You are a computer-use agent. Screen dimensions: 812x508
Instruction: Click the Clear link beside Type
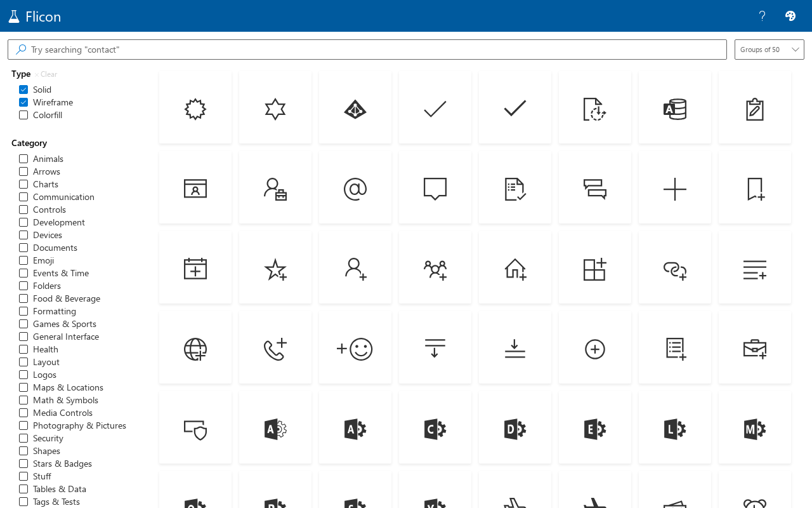tap(46, 74)
